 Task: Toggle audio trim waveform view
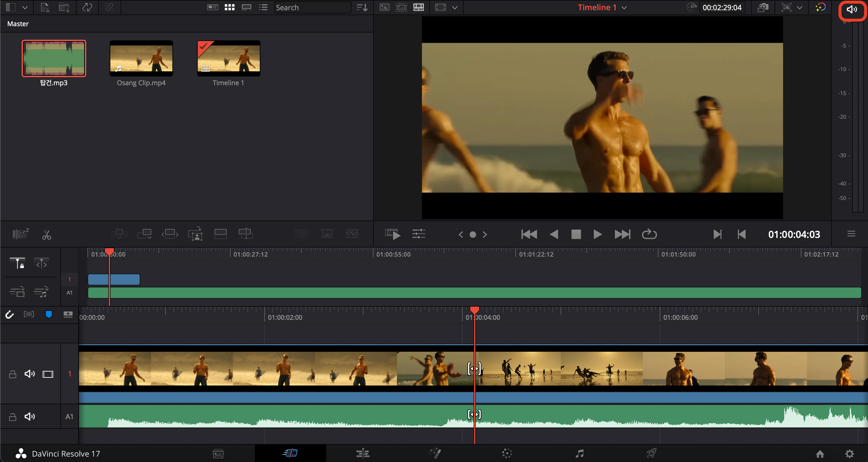click(x=29, y=314)
